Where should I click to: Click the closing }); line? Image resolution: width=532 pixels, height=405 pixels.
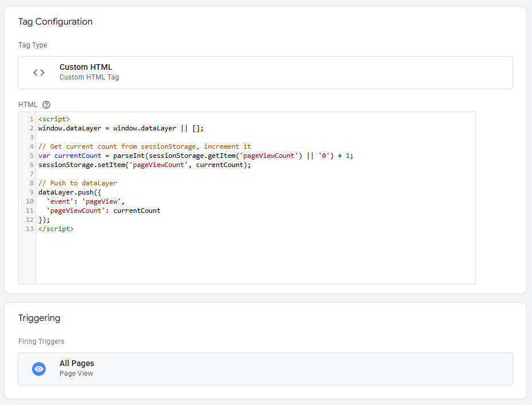[44, 220]
